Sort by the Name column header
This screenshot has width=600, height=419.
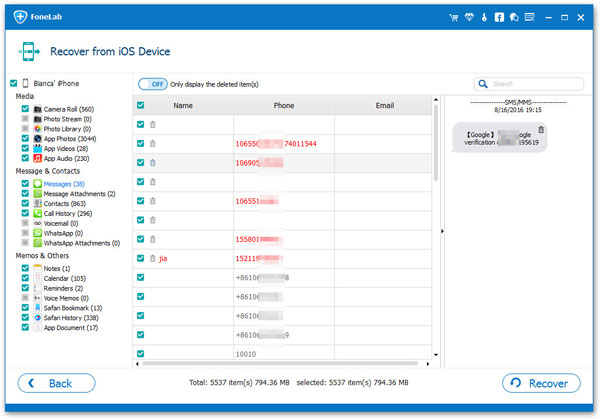click(183, 106)
